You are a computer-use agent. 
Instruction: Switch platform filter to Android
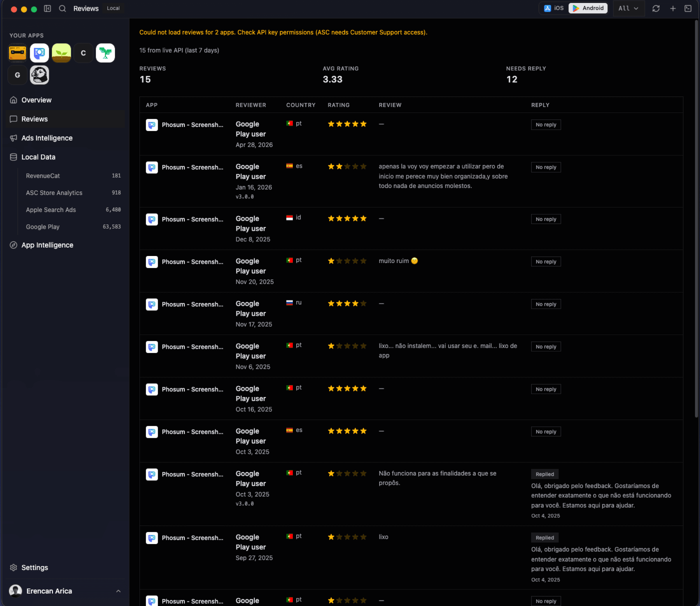pos(588,8)
